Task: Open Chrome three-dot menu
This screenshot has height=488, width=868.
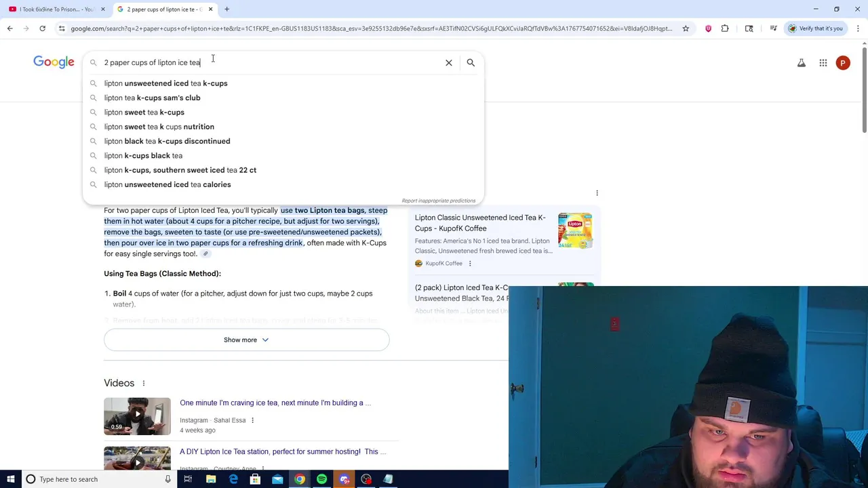Action: 858,28
